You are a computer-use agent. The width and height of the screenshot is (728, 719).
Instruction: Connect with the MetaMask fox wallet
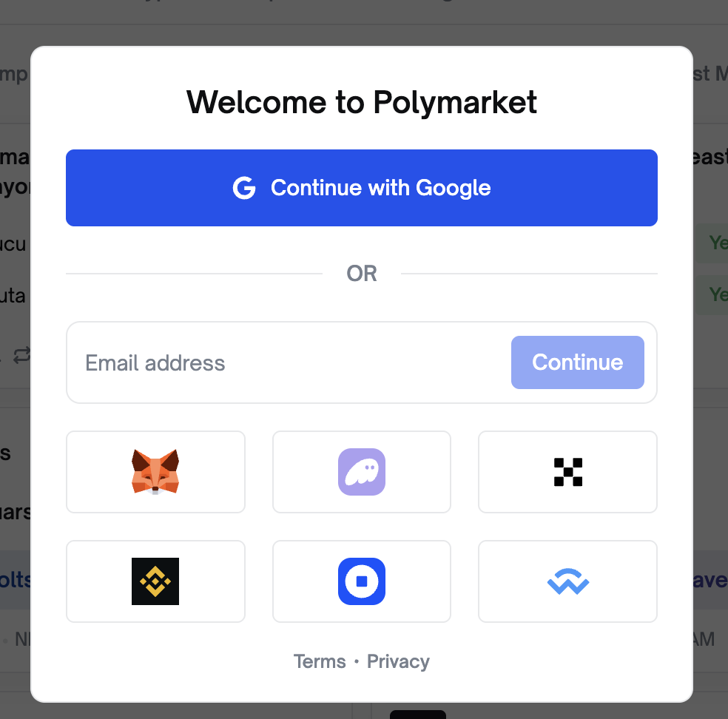click(155, 472)
